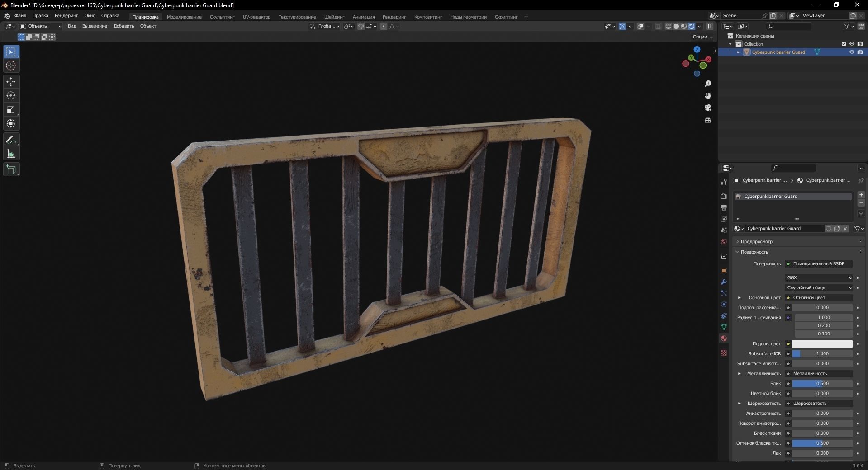868x470 pixels.
Task: Open the Object Constraints tab
Action: 724,316
